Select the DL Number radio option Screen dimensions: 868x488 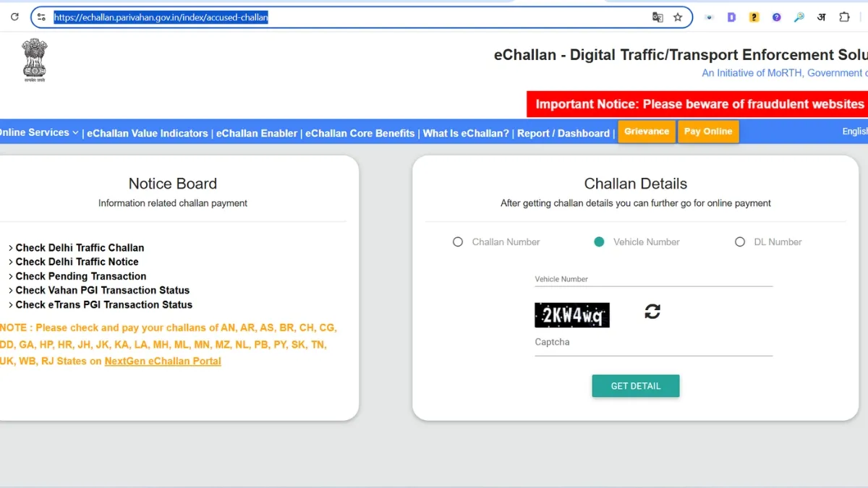pos(740,242)
